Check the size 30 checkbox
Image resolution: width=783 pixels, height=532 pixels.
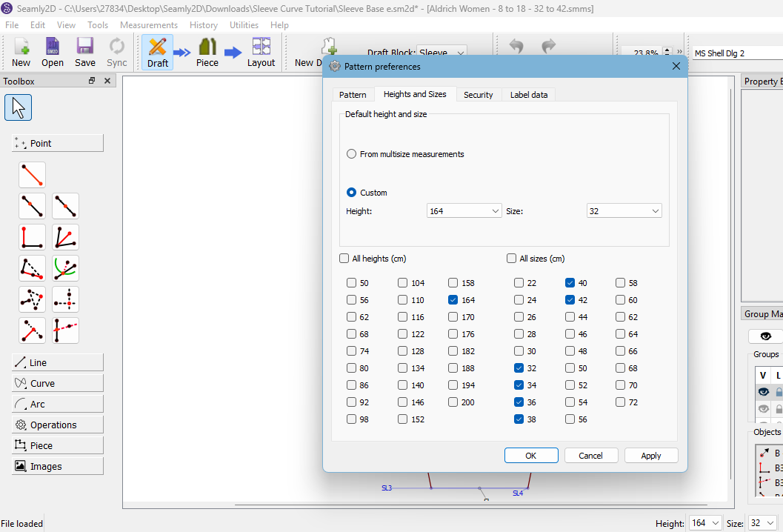coord(519,351)
